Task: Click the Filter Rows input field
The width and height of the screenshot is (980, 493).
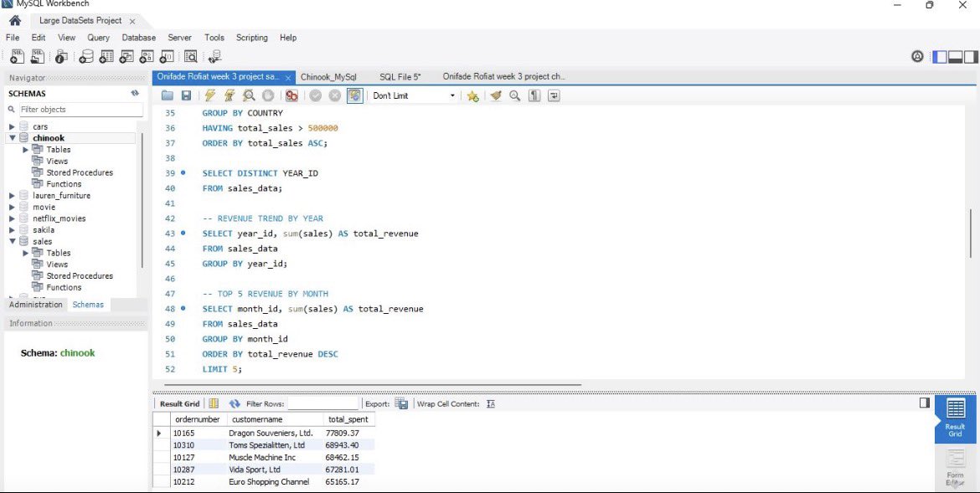Action: [x=322, y=403]
